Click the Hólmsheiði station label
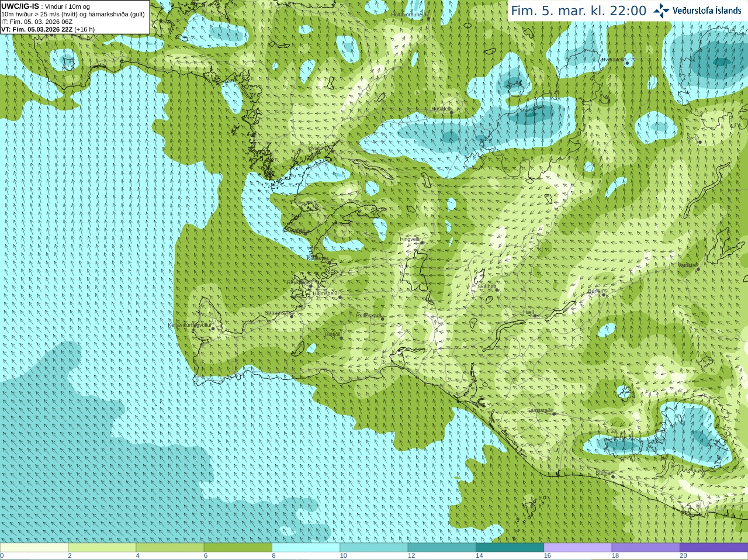The image size is (748, 560). (x=326, y=293)
